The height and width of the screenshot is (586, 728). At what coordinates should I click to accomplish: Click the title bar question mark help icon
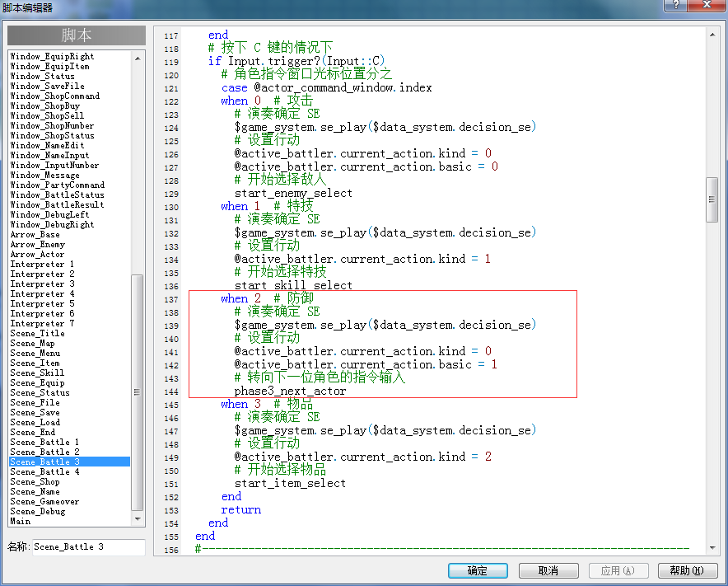675,5
